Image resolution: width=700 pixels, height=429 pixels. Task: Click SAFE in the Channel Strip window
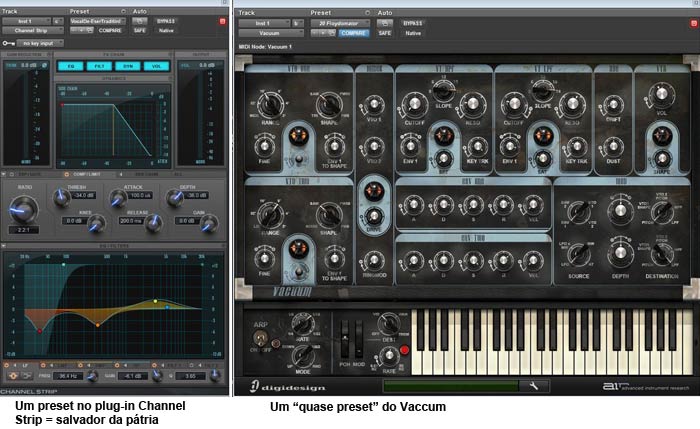point(140,30)
